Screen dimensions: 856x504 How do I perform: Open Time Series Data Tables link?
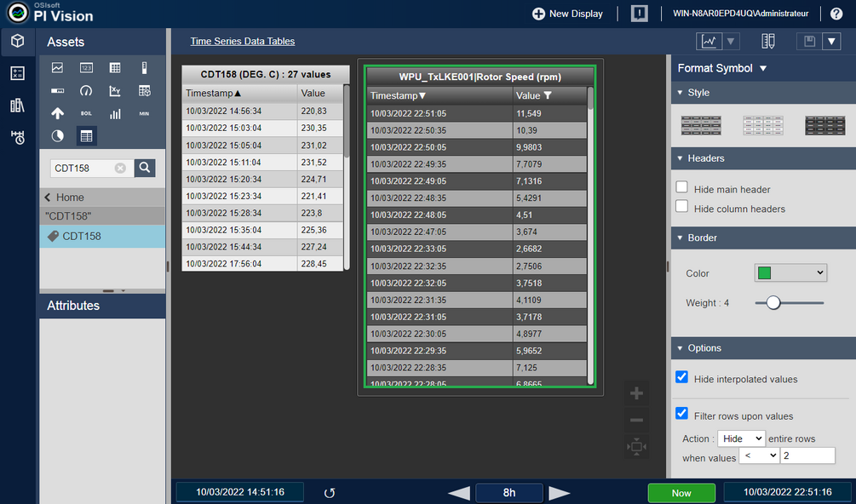pyautogui.click(x=243, y=42)
